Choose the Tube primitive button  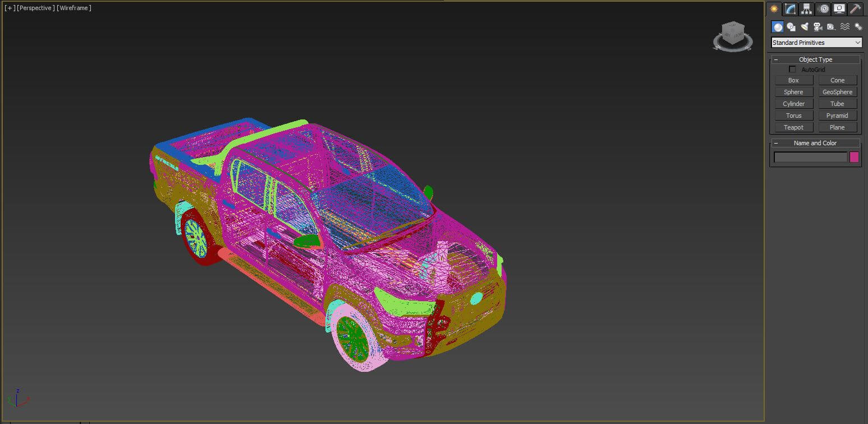[x=838, y=104]
